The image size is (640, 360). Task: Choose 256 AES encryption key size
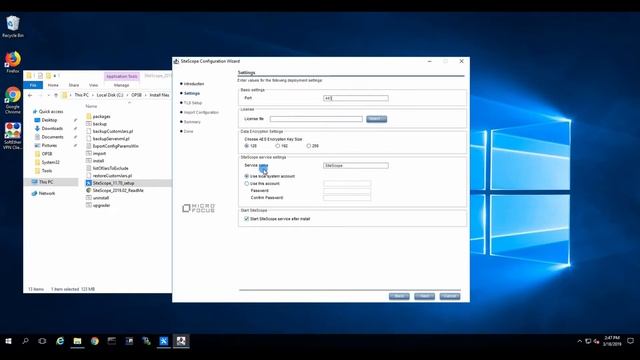309,146
